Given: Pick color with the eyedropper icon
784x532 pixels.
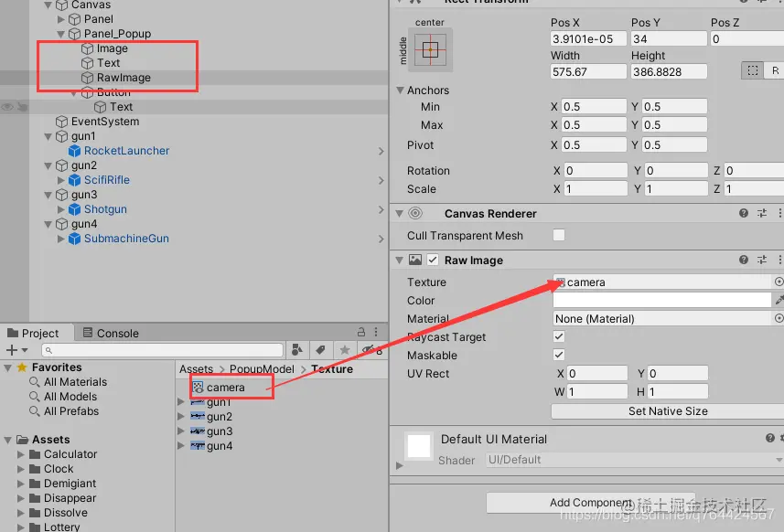Looking at the screenshot, I should [x=779, y=300].
